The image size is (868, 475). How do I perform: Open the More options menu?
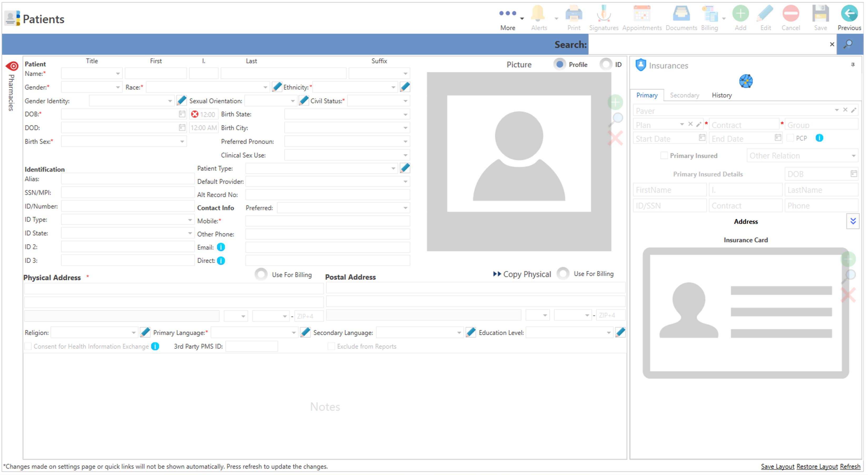click(508, 18)
